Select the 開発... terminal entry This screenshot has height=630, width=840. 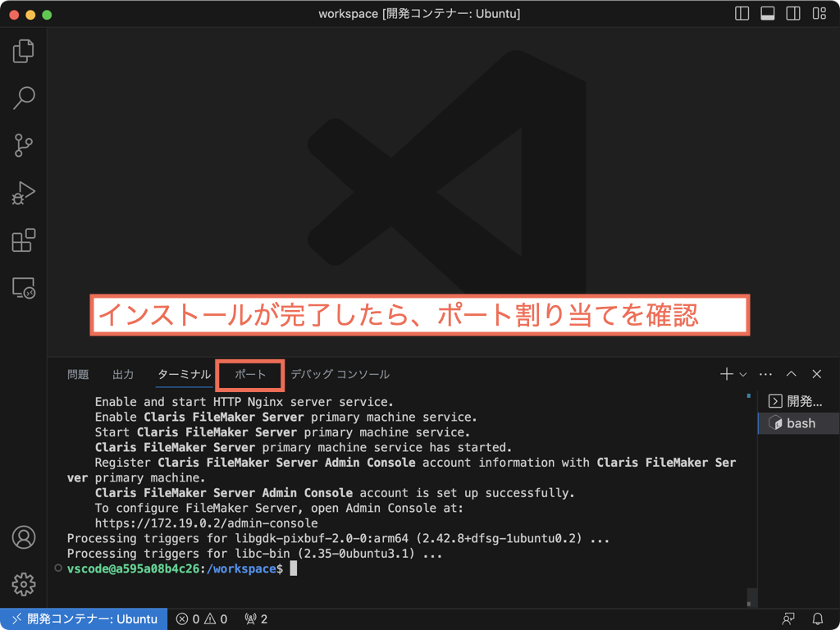[x=798, y=400]
